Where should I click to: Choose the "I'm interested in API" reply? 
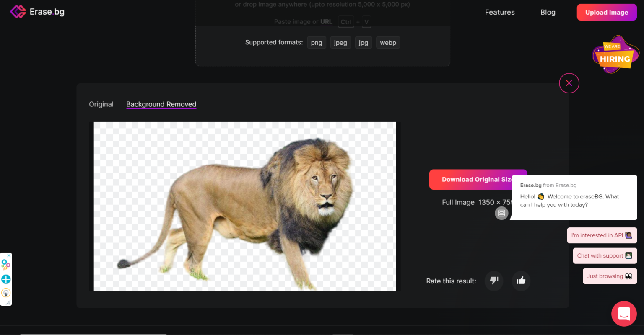click(x=602, y=235)
